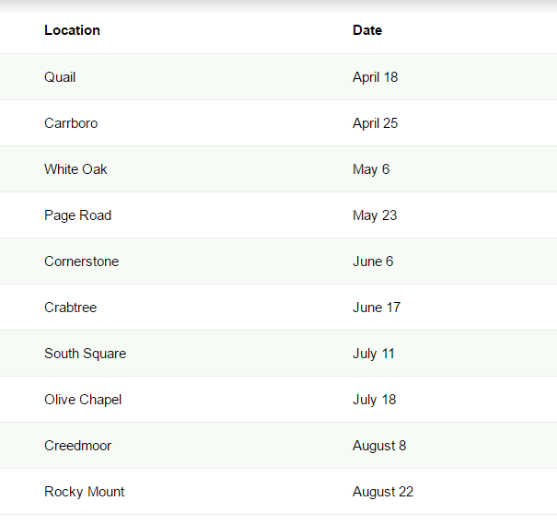The height and width of the screenshot is (522, 557).
Task: Click the South Square location cell
Action: point(85,354)
